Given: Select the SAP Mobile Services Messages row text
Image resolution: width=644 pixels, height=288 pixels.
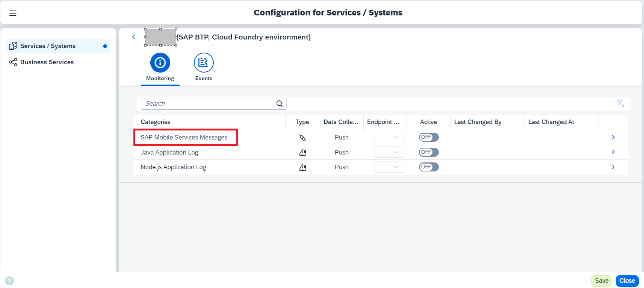Looking at the screenshot, I should [184, 137].
